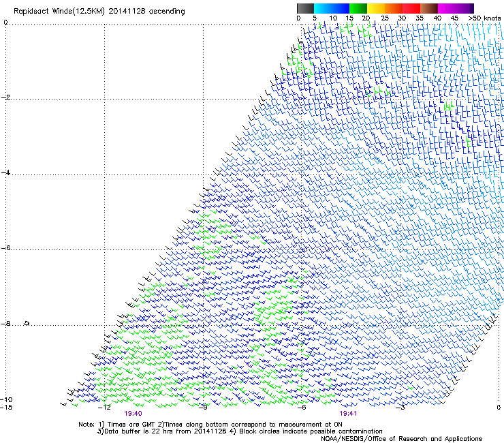This screenshot has width=504, height=443.
Task: Click the '40' legend scale number
Action: click(x=437, y=18)
